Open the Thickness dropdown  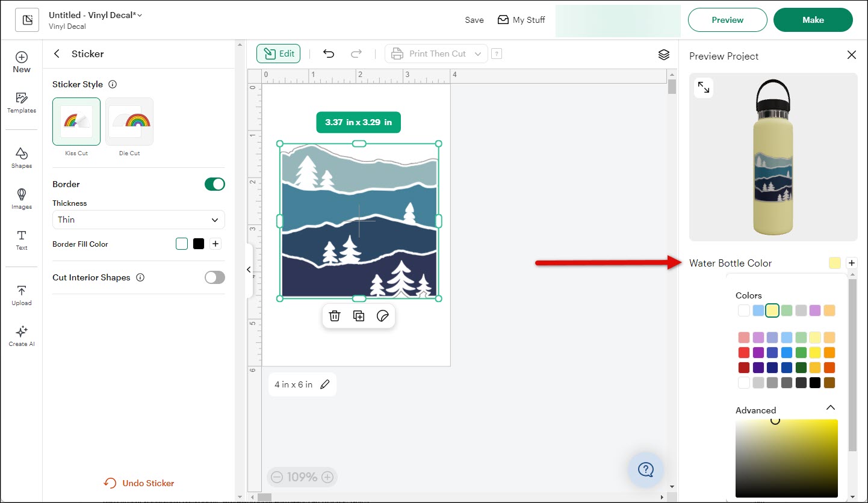pos(138,220)
